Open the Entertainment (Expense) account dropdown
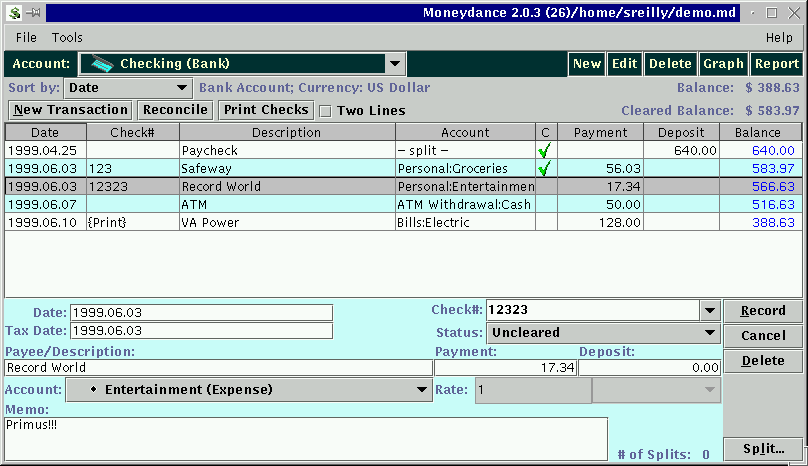 click(x=249, y=390)
